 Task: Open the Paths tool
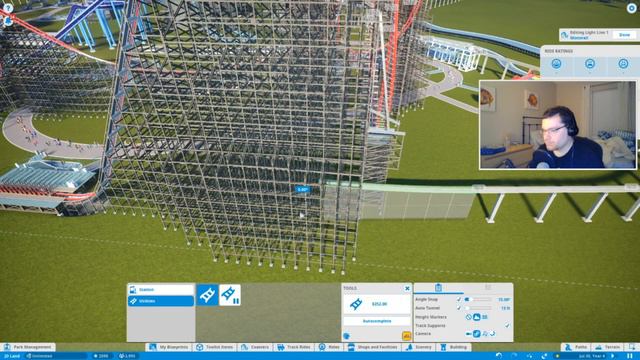click(575, 347)
